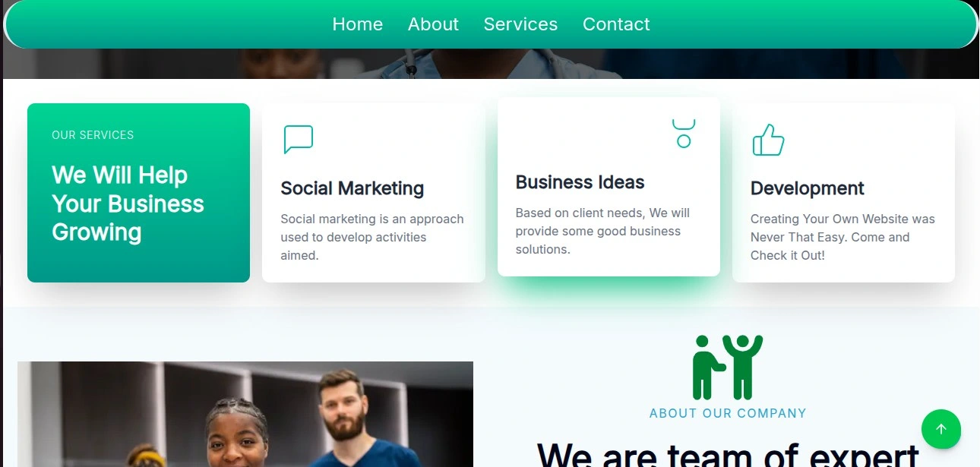The width and height of the screenshot is (980, 467).
Task: Click the Business Ideas card icon
Action: coord(684,134)
